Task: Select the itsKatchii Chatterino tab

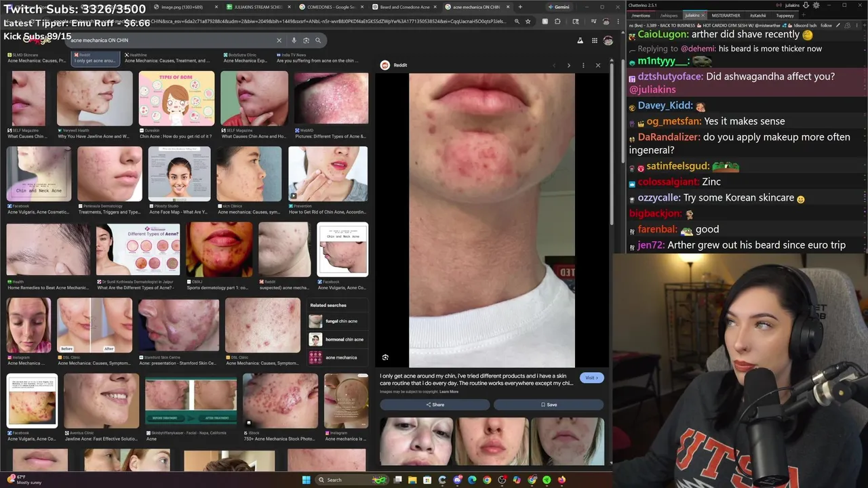Action: click(758, 15)
